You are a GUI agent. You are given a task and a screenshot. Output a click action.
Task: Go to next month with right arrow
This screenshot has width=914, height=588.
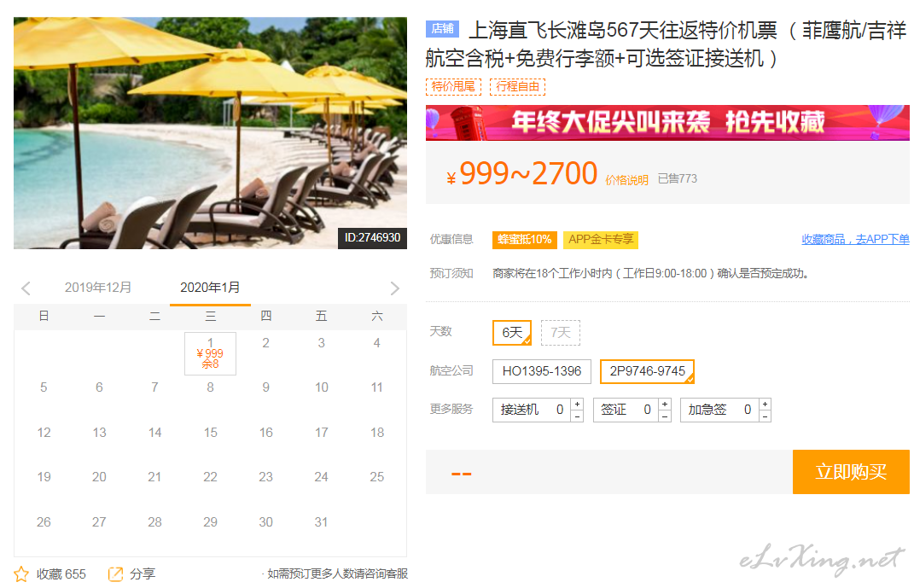[394, 288]
